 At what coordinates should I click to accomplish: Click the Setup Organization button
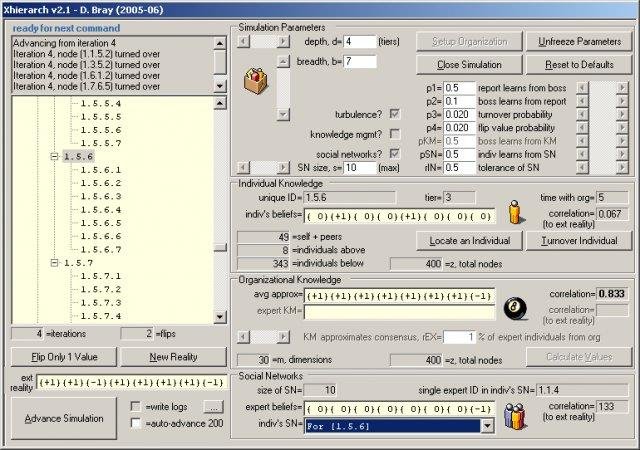pos(469,42)
